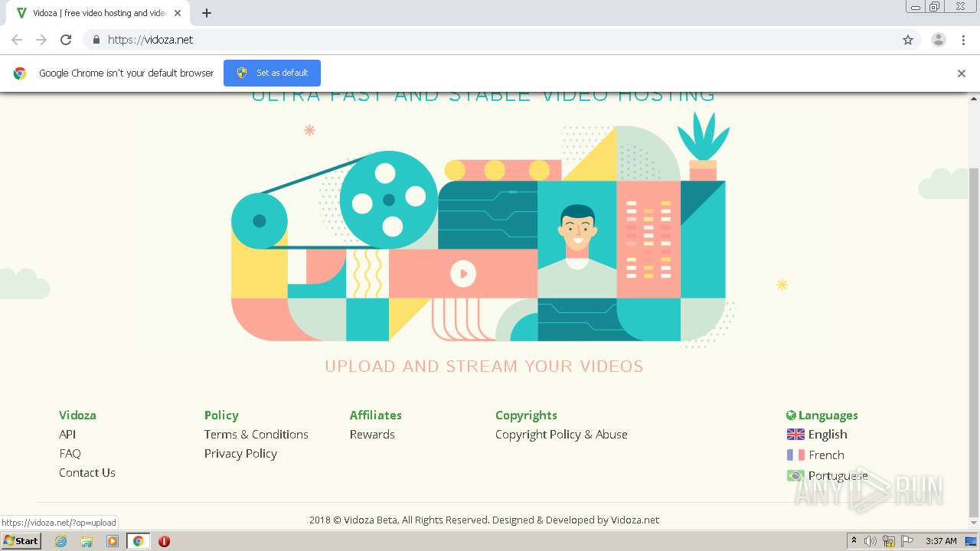Click the padlock site info icon
The height and width of the screenshot is (551, 980).
click(x=96, y=40)
